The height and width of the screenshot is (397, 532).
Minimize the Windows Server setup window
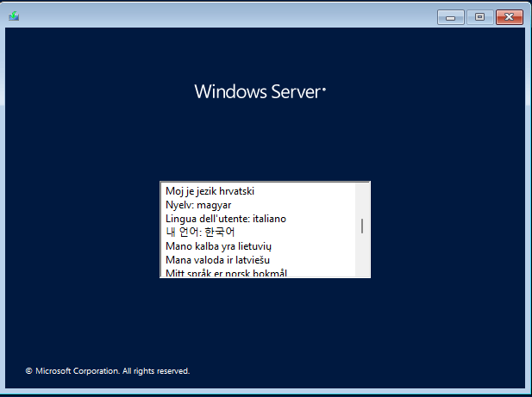451,17
